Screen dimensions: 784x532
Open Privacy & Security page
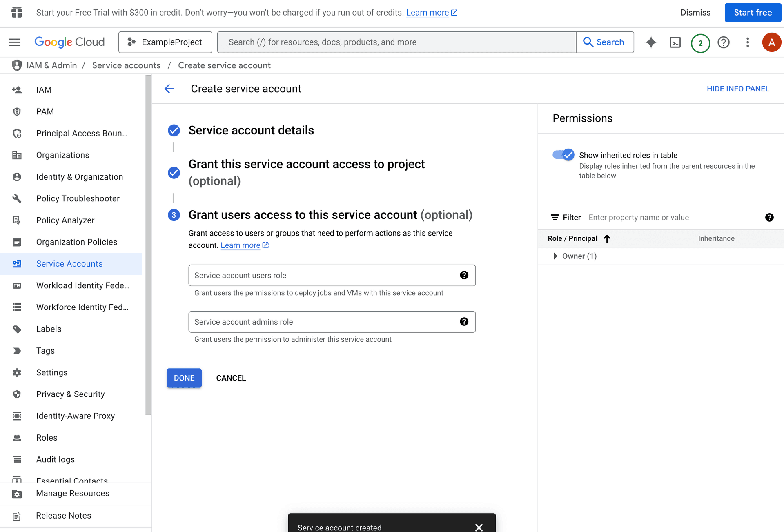point(71,394)
